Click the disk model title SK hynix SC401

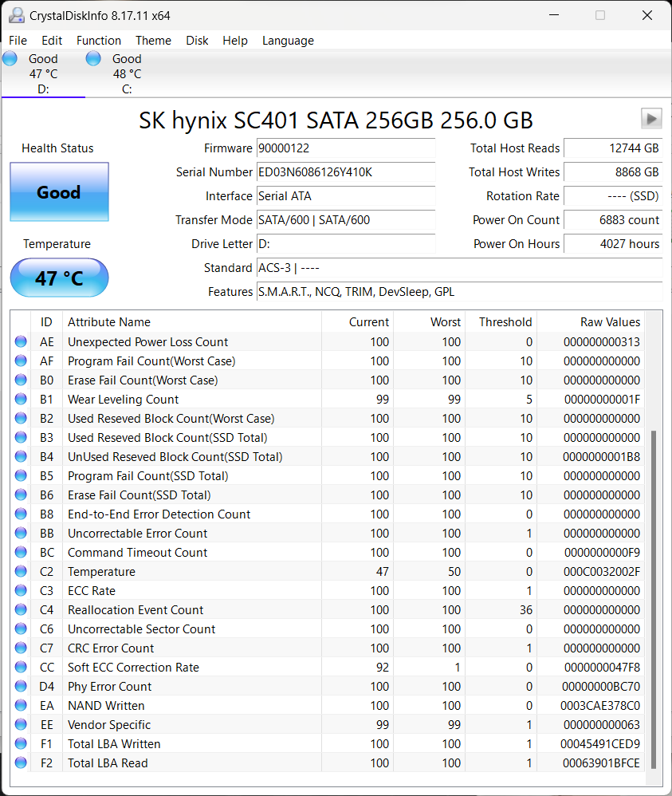[x=336, y=120]
